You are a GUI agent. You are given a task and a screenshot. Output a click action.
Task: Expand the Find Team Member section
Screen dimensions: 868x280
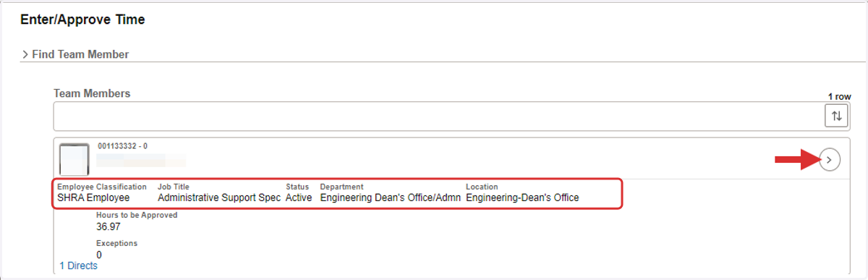[x=75, y=54]
